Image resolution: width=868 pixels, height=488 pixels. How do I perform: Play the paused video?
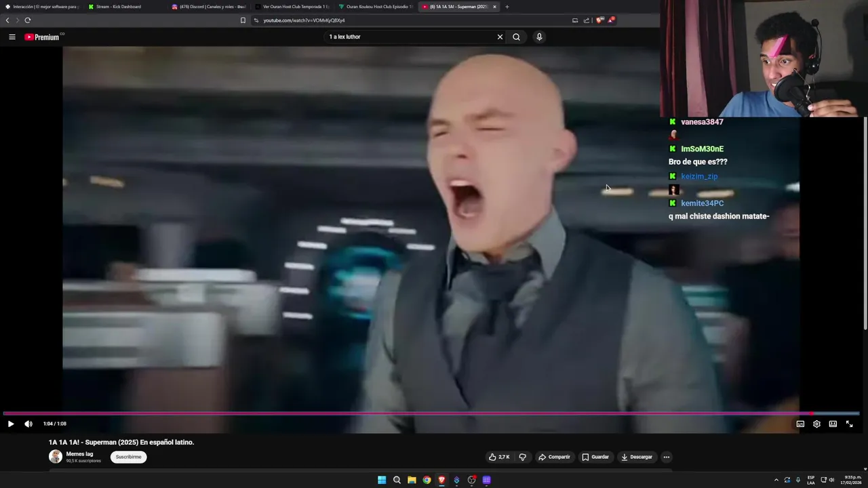[11, 424]
